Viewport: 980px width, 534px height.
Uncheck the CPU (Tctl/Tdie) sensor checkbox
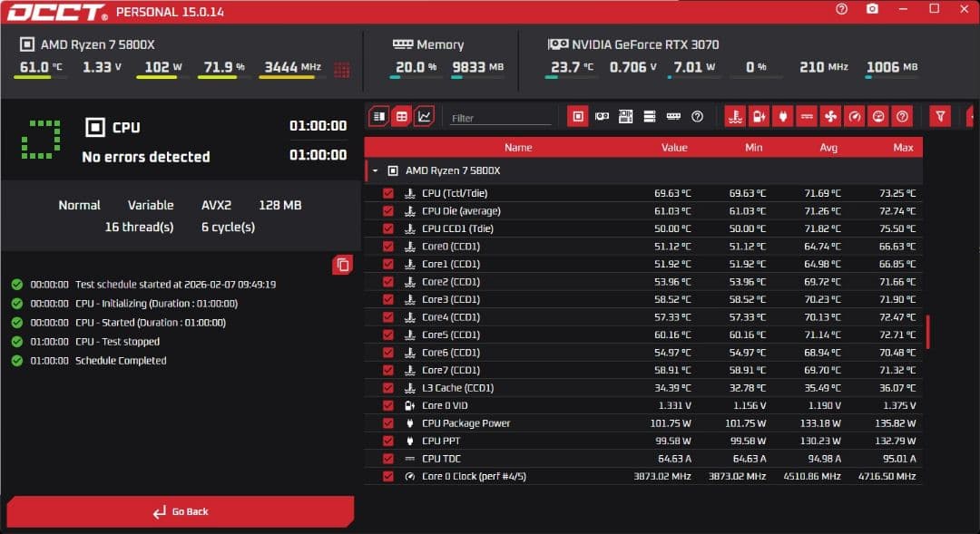coord(388,193)
